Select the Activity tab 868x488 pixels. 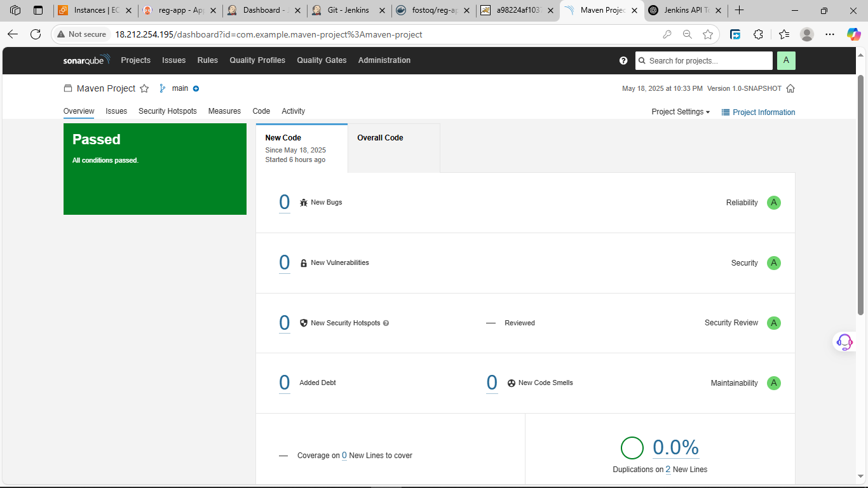coord(294,111)
